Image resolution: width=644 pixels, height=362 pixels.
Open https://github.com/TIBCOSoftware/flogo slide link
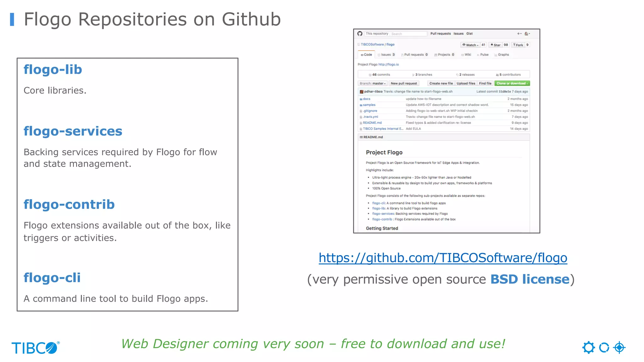click(x=443, y=258)
